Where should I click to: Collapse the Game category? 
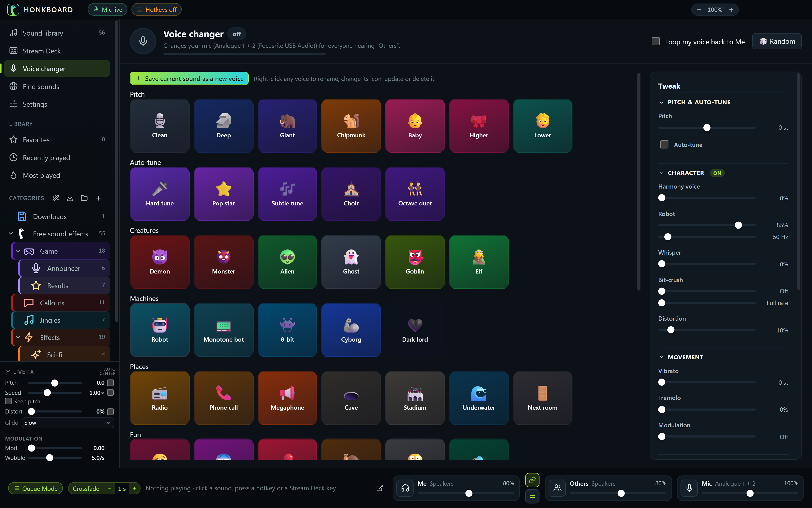point(18,251)
